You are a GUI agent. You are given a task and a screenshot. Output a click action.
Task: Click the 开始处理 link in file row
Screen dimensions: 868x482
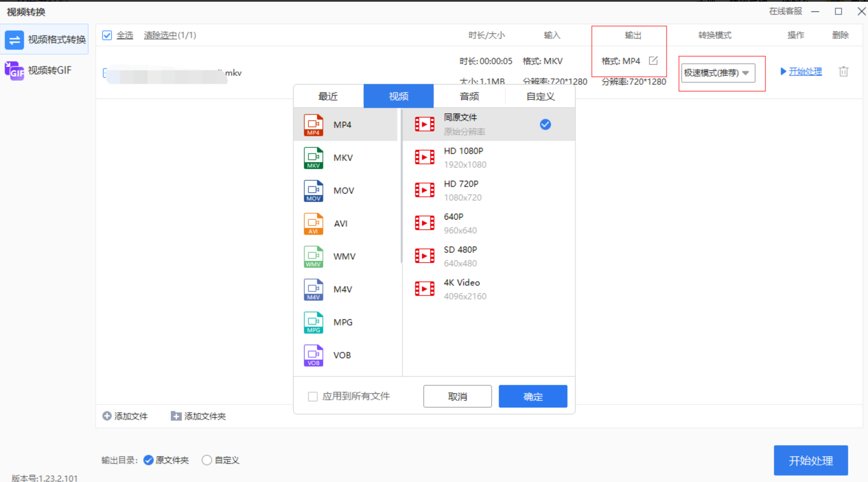pyautogui.click(x=805, y=72)
